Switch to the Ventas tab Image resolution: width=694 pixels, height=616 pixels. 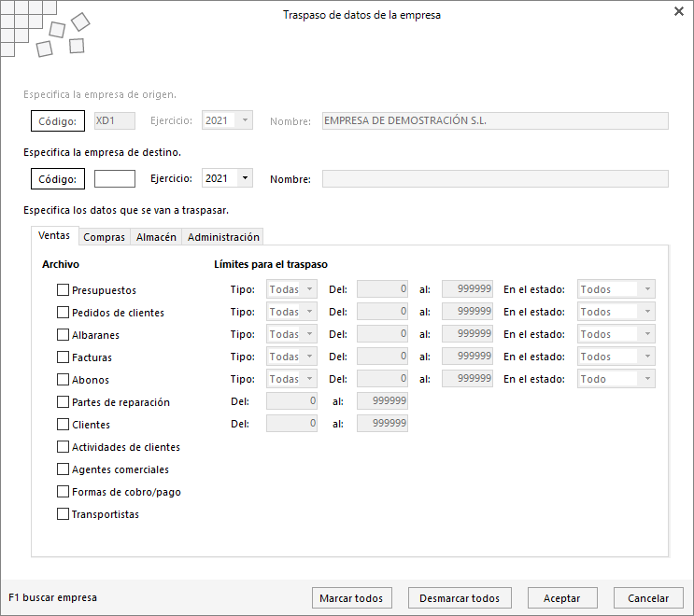click(x=54, y=236)
